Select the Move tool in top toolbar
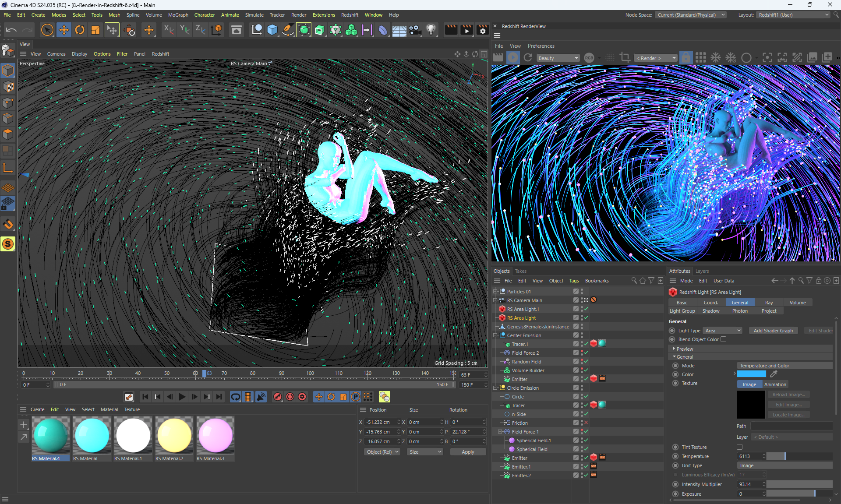The height and width of the screenshot is (504, 841). (64, 30)
